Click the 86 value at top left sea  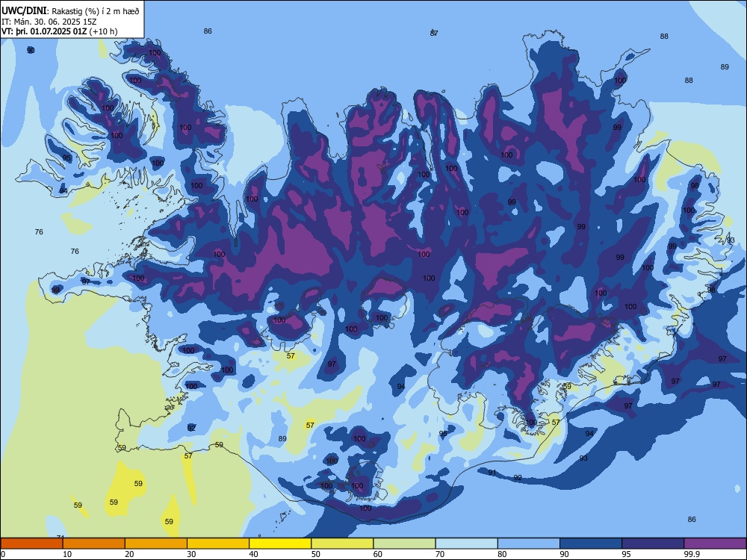tap(208, 31)
